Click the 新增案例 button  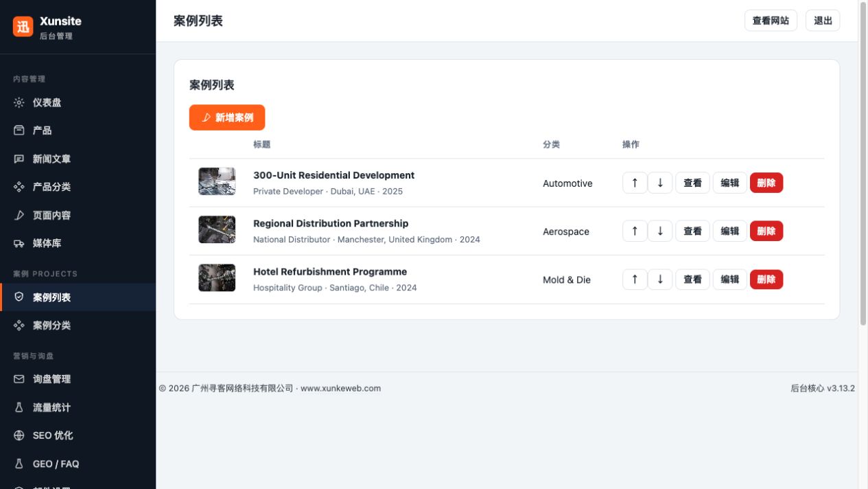click(227, 117)
